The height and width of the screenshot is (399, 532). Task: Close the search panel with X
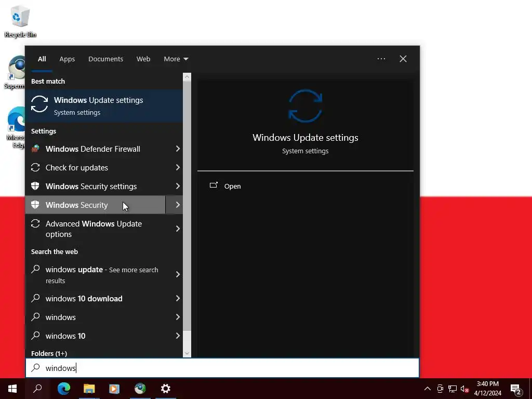click(x=403, y=59)
